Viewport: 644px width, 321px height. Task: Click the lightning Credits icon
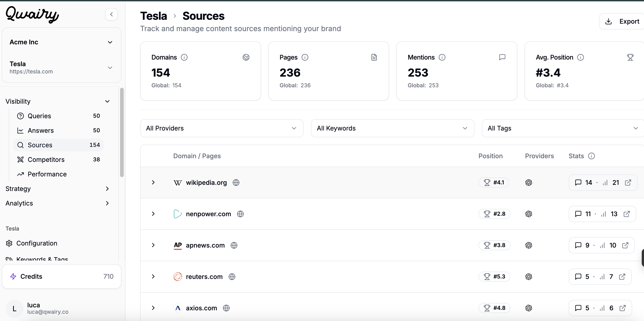13,276
